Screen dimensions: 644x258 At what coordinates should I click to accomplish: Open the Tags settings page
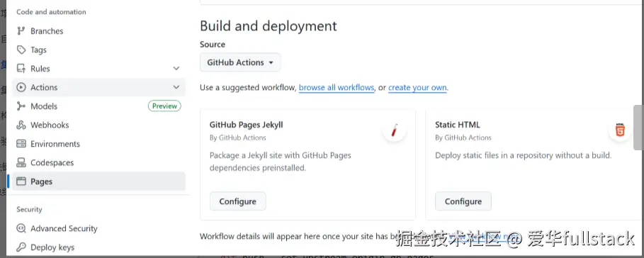pos(98,50)
